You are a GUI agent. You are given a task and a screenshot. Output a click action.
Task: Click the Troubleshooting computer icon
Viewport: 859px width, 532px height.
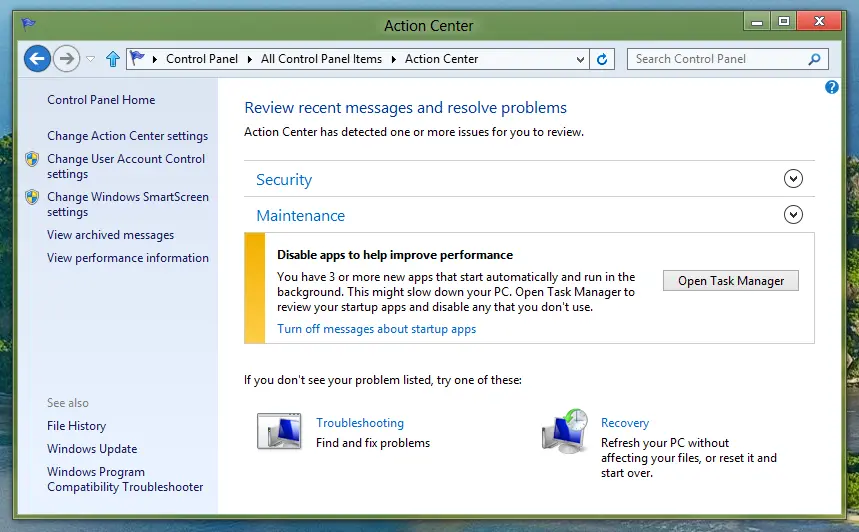(x=279, y=431)
